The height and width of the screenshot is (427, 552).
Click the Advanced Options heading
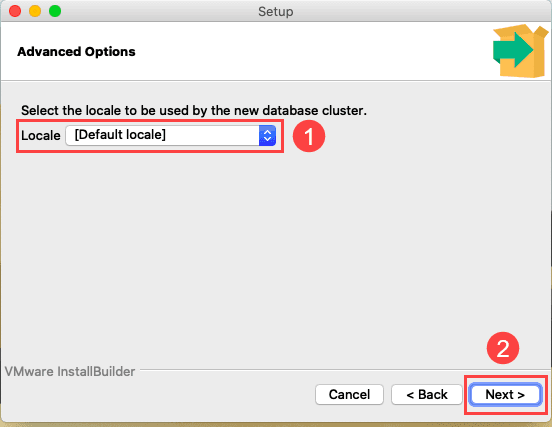click(76, 52)
